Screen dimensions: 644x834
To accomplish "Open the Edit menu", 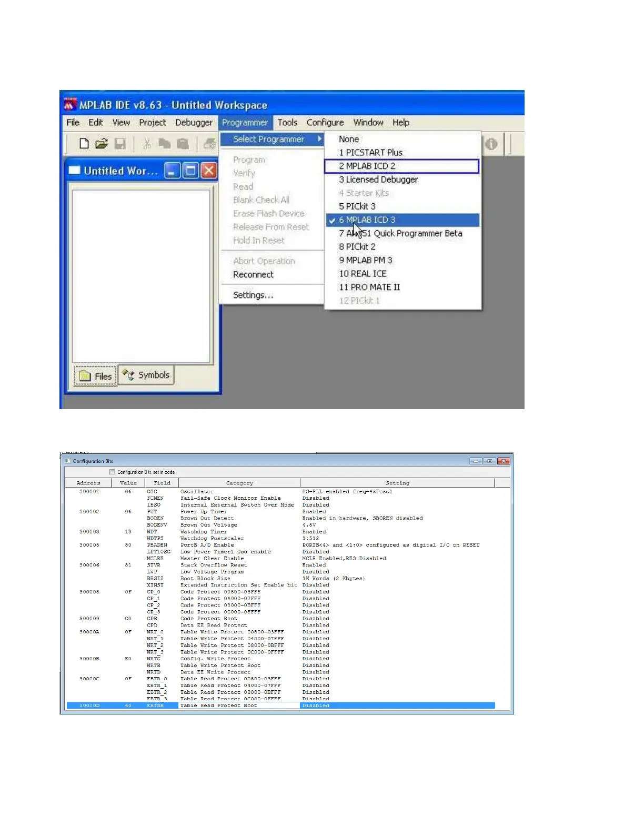I will point(96,122).
